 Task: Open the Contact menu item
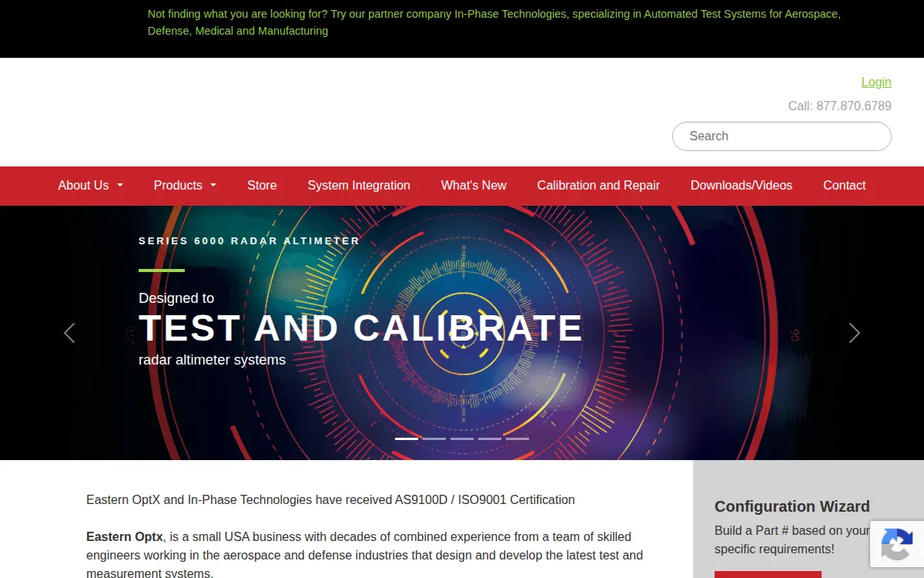(x=845, y=186)
